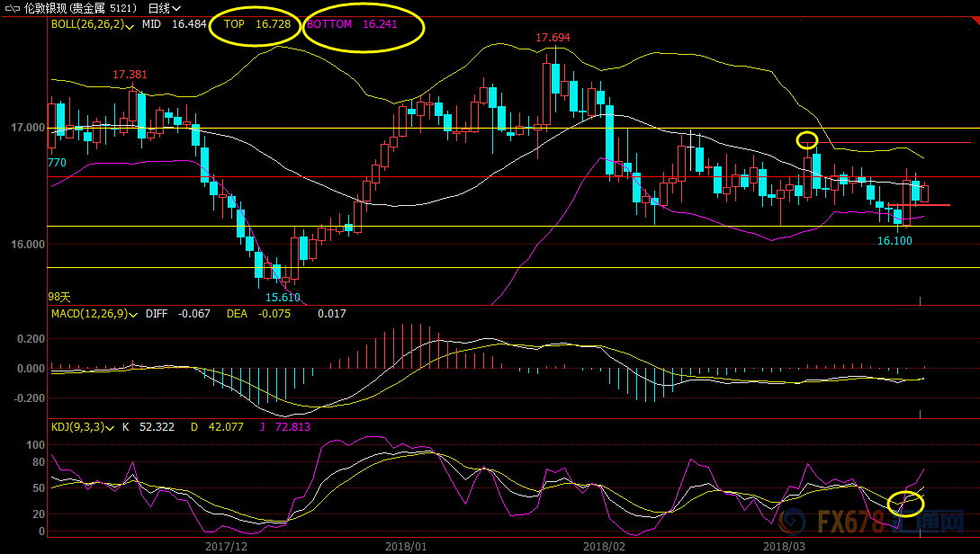Viewport: 980px width, 554px height.
Task: Expand the MACD(12,26,9) indicator dropdown
Action: tap(131, 315)
